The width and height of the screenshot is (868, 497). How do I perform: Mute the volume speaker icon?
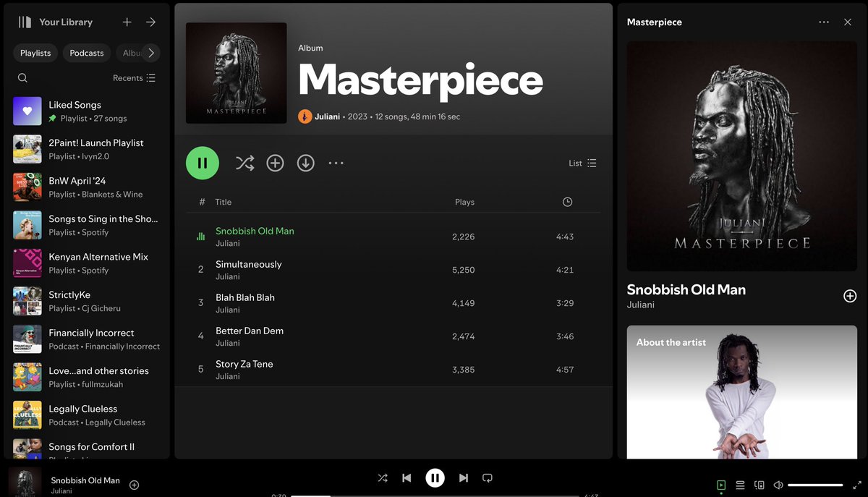[x=779, y=485]
